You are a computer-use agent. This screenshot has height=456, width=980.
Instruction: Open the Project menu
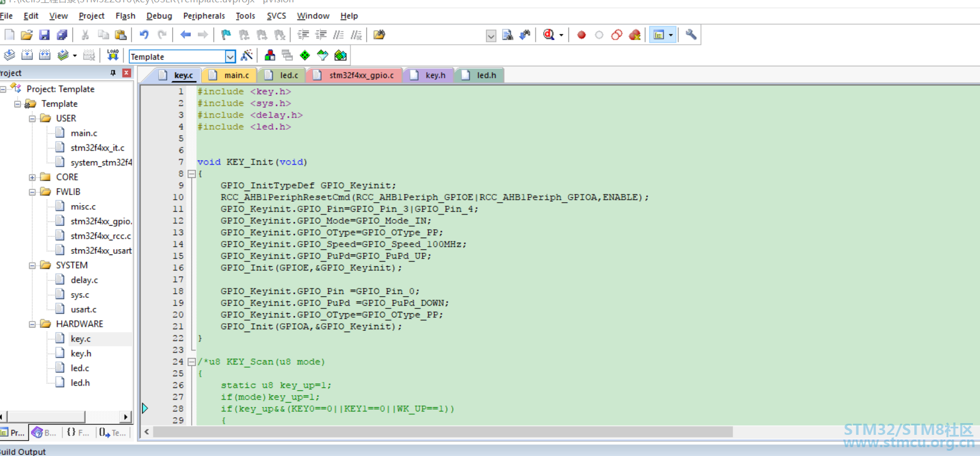[91, 16]
